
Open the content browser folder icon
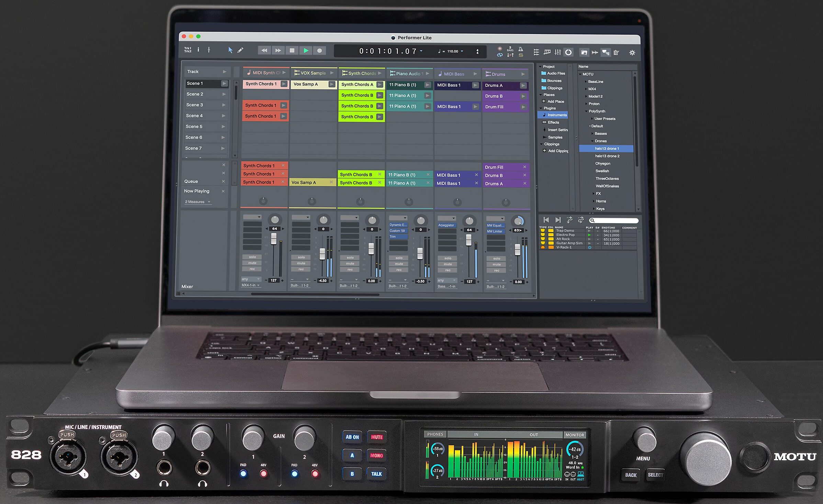584,52
